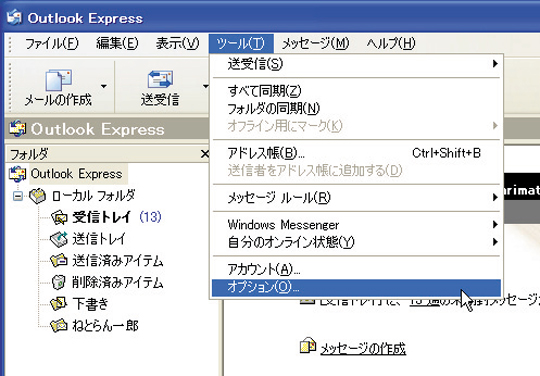Open the ファイル(F) menu
Image resolution: width=540 pixels, height=376 pixels.
pos(52,43)
